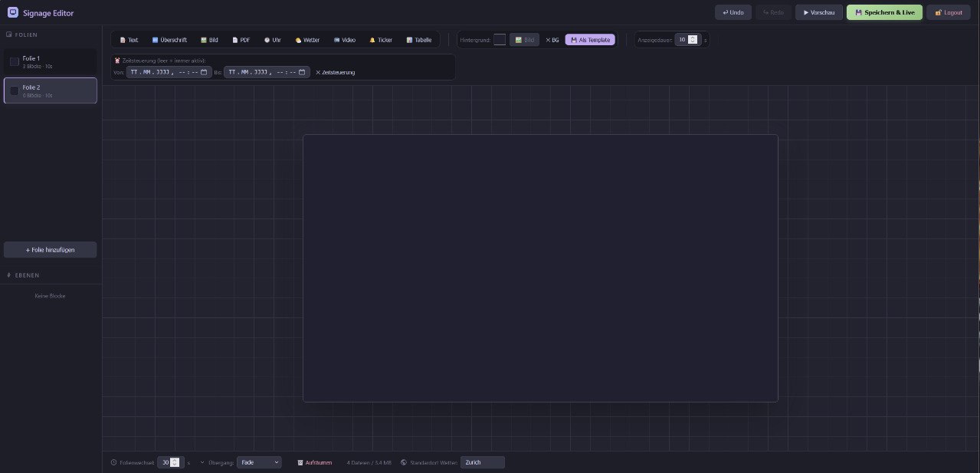Image resolution: width=980 pixels, height=473 pixels.
Task: Click the empty slide canvas
Action: (540, 268)
